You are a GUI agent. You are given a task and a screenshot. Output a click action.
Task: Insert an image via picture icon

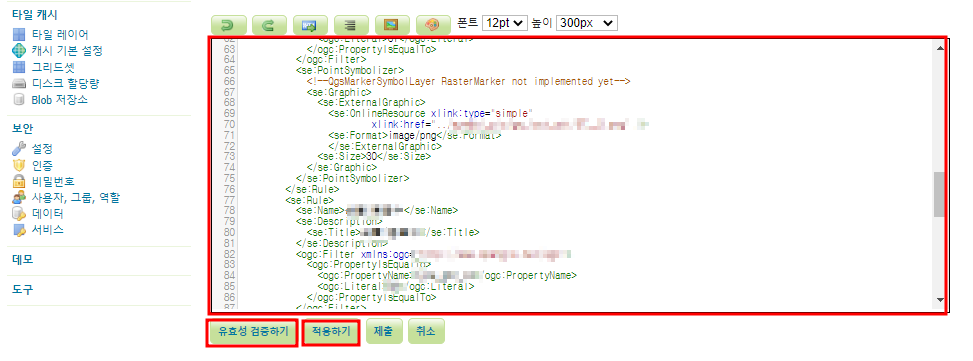tap(392, 25)
